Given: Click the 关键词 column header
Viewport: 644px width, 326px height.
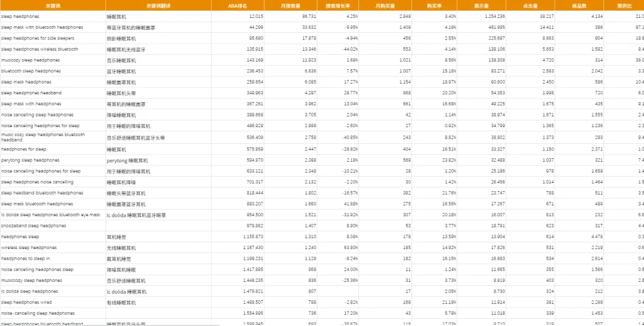Looking at the screenshot, I should point(52,5).
